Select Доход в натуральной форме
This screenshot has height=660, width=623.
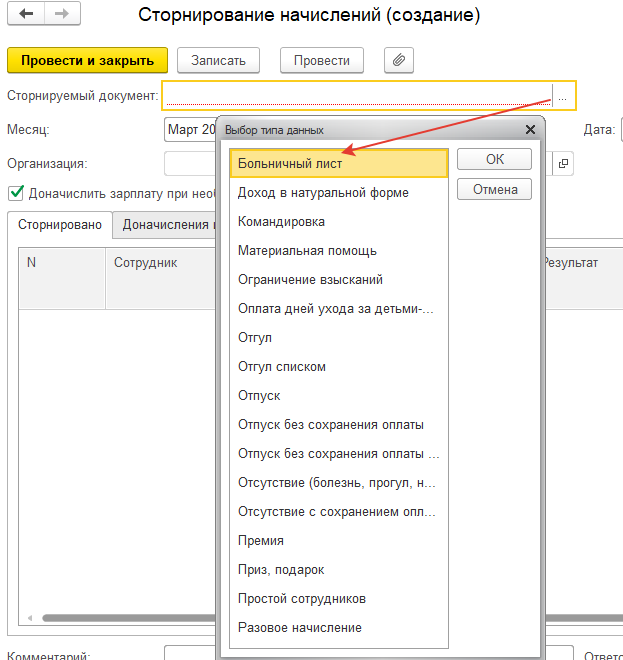339,193
